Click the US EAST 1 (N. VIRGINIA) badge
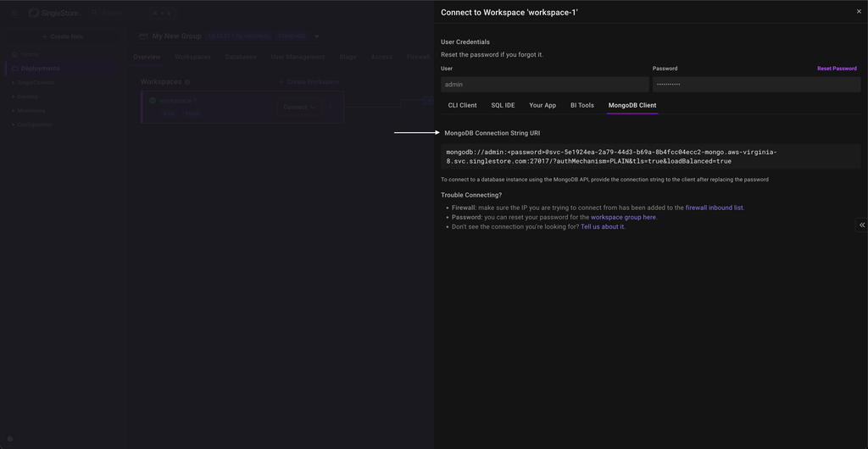 coord(239,36)
